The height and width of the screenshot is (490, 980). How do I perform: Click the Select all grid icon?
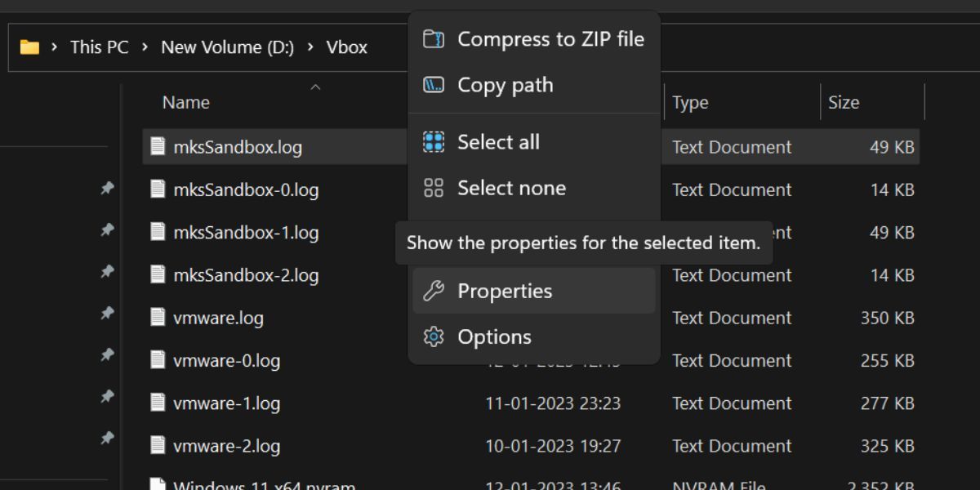434,142
